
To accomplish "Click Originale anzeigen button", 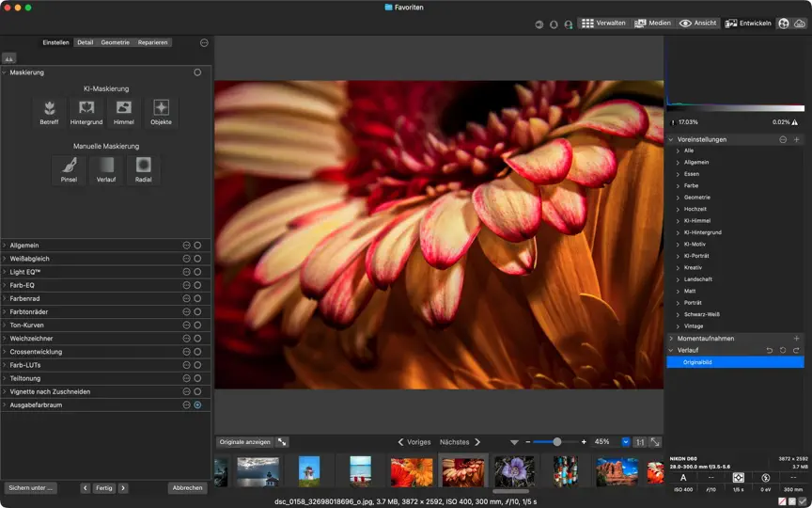I will [x=245, y=442].
